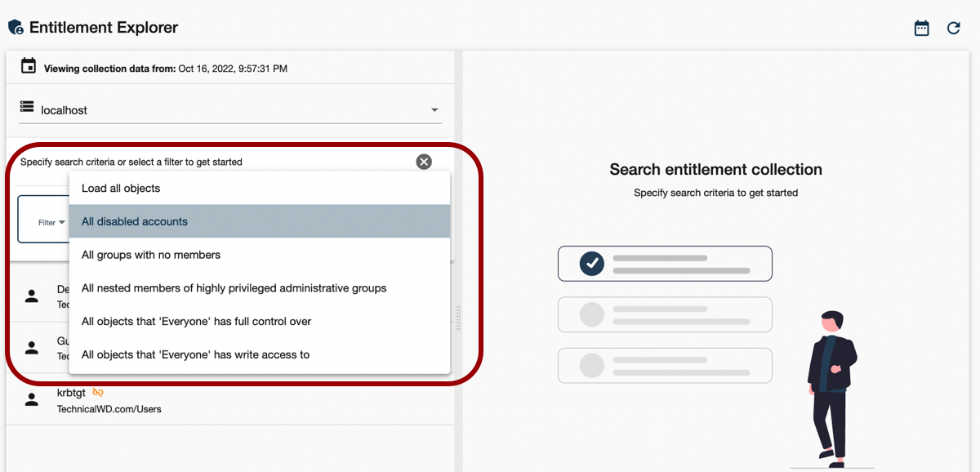
Task: Click the person icon of the 'De' user row
Action: pyautogui.click(x=32, y=296)
